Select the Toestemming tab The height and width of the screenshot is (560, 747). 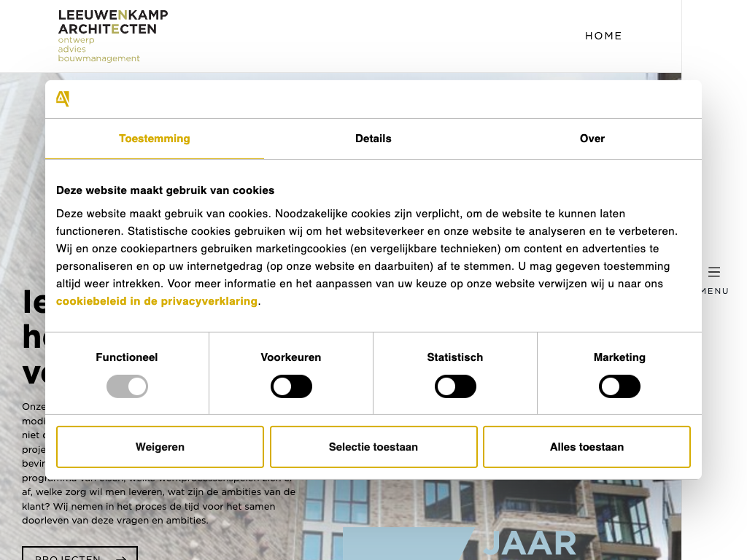155,139
